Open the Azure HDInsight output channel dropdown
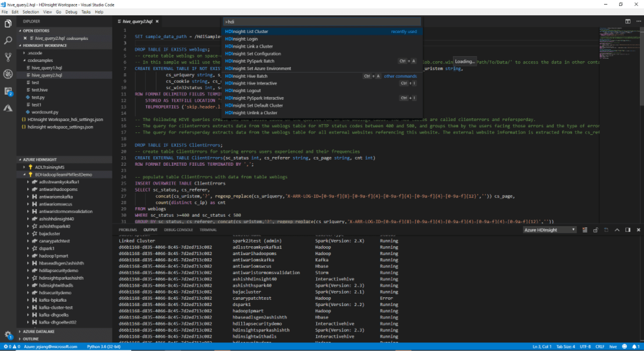The width and height of the screenshot is (644, 363). click(549, 230)
